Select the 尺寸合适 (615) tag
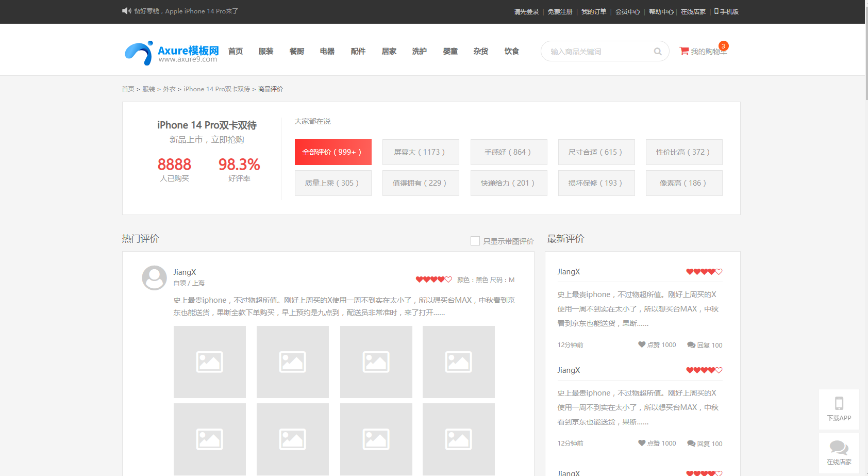Image resolution: width=868 pixels, height=476 pixels. [596, 152]
